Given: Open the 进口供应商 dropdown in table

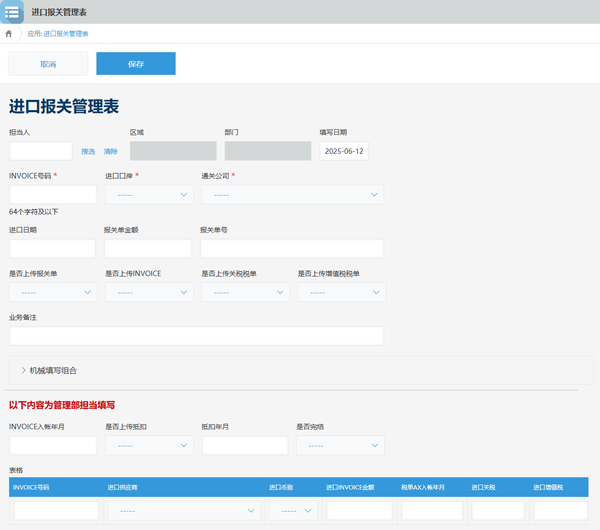Looking at the screenshot, I should 184,510.
